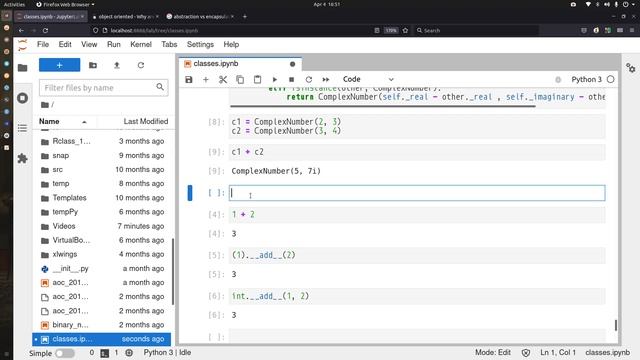Open the File menu
The width and height of the screenshot is (640, 360).
pos(43,44)
